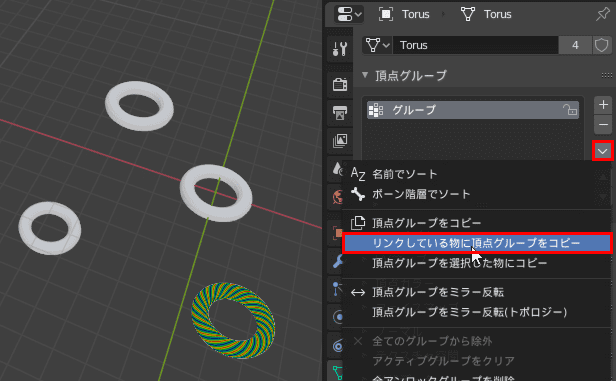Pin the properties editor context
The height and width of the screenshot is (381, 616).
pyautogui.click(x=603, y=15)
